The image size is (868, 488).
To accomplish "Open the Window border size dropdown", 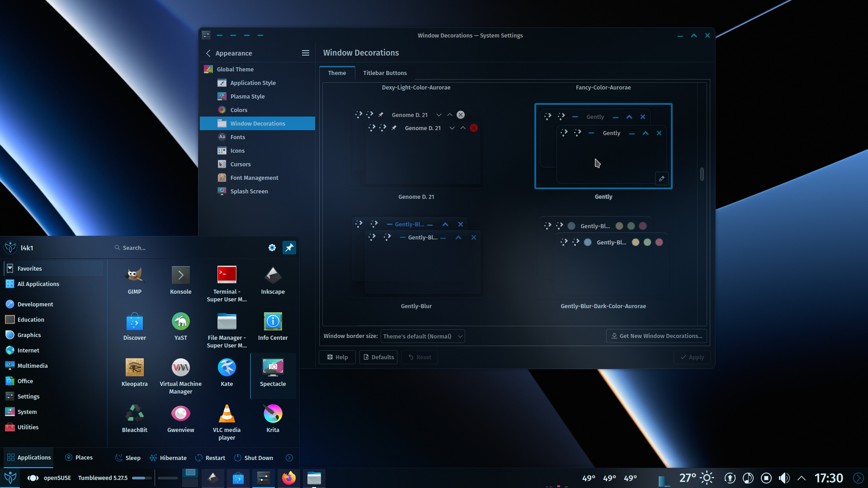I will [422, 336].
